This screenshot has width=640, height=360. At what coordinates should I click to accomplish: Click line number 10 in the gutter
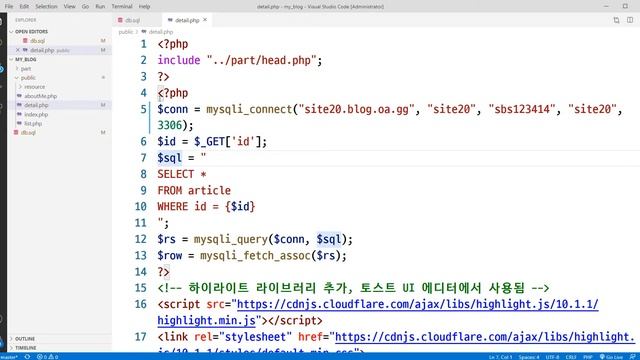(x=140, y=207)
